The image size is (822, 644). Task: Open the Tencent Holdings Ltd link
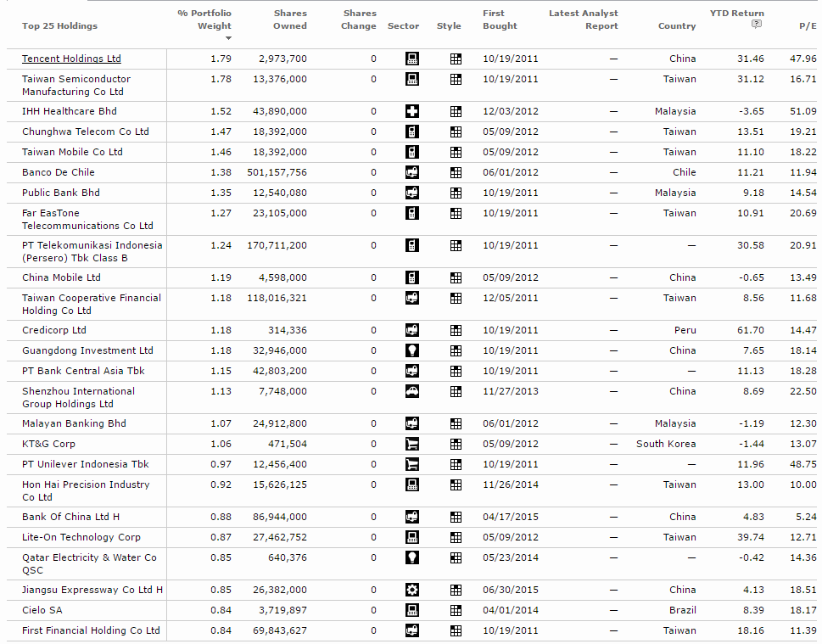[x=73, y=59]
